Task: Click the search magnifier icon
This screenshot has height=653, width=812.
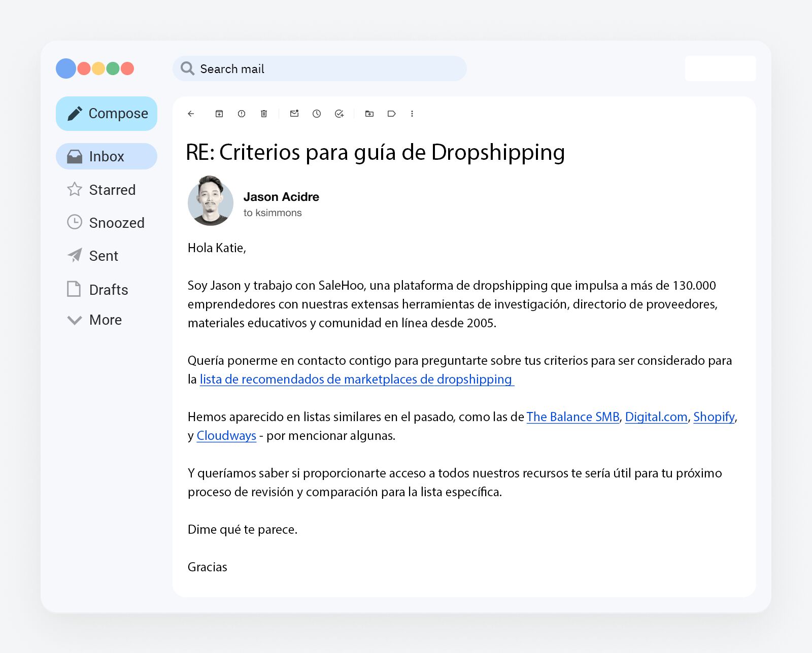Action: coord(188,68)
